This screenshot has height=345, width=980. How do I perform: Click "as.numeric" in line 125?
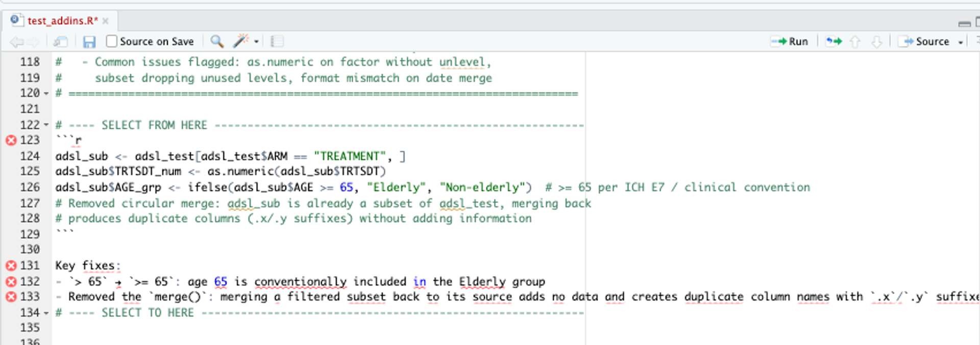(x=240, y=171)
